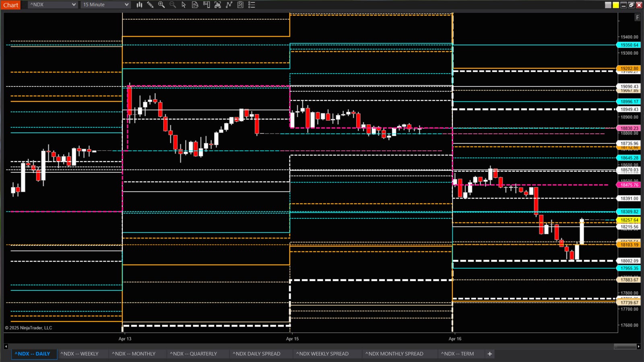Click the 18645.28 cyan price marker

(629, 158)
